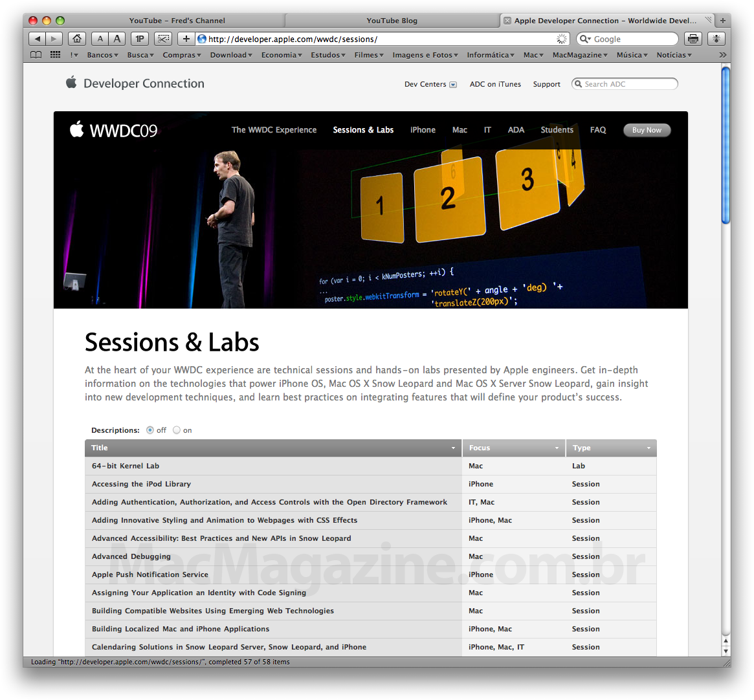754x700 pixels.
Task: Go back to the previous page
Action: (38, 39)
